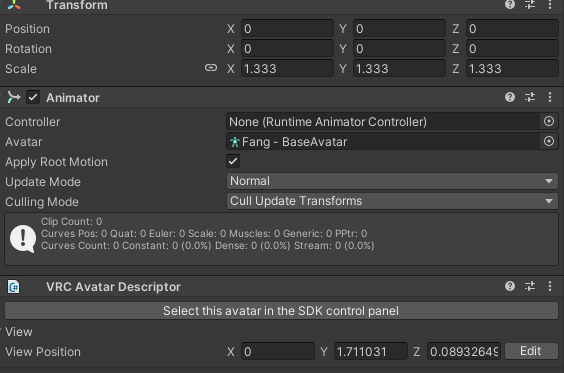Viewport: 564px width, 373px height.
Task: Click Rotation Y input field
Action: coord(400,49)
